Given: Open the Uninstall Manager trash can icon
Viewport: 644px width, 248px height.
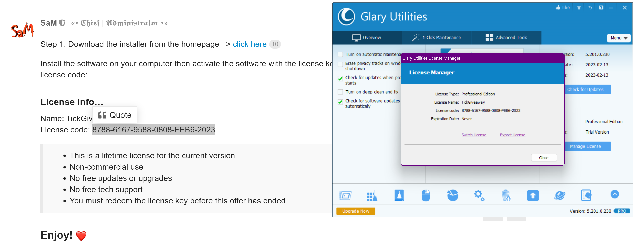Looking at the screenshot, I should pos(506,195).
